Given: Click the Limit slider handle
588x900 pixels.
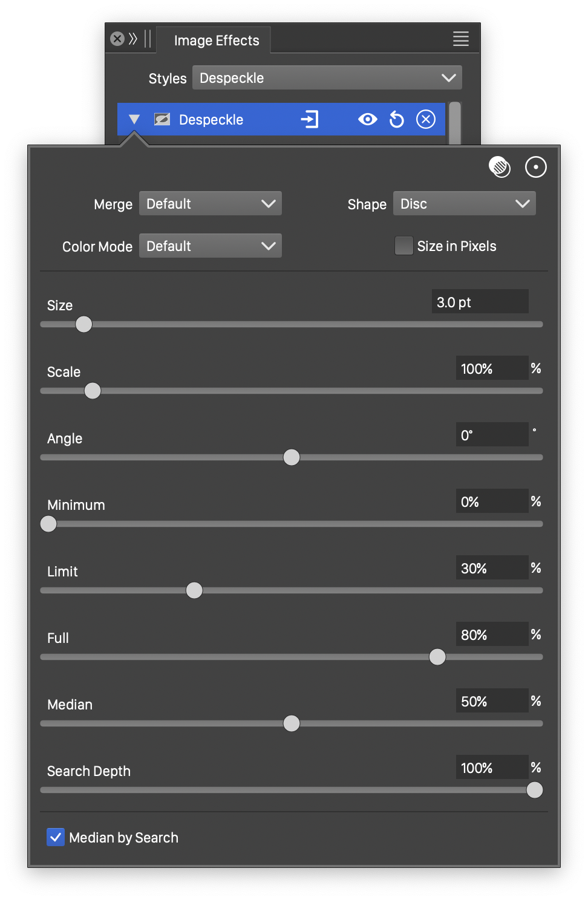Looking at the screenshot, I should (x=194, y=590).
